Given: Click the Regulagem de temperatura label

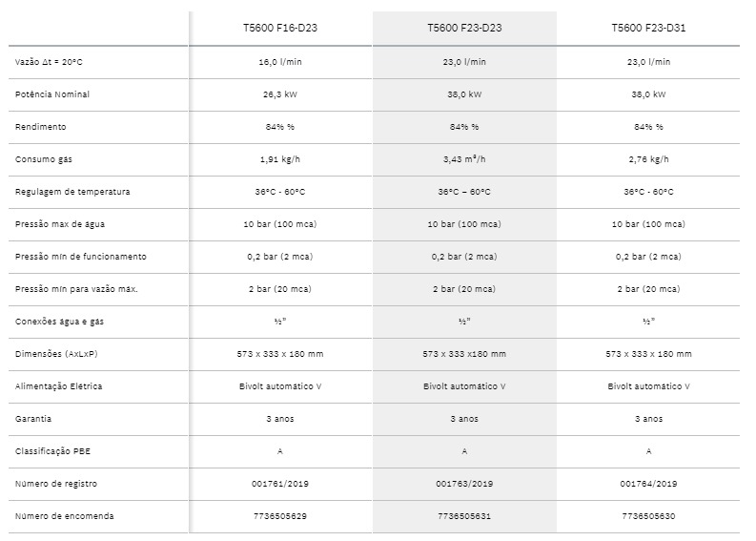Looking at the screenshot, I should (x=72, y=192).
